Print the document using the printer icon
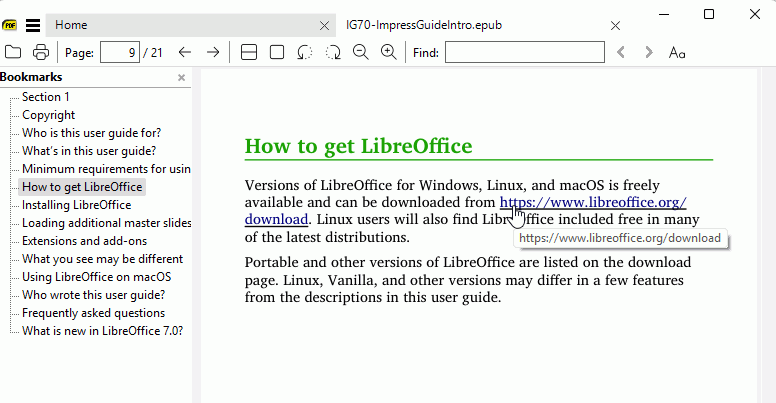This screenshot has height=403, width=776. [41, 52]
